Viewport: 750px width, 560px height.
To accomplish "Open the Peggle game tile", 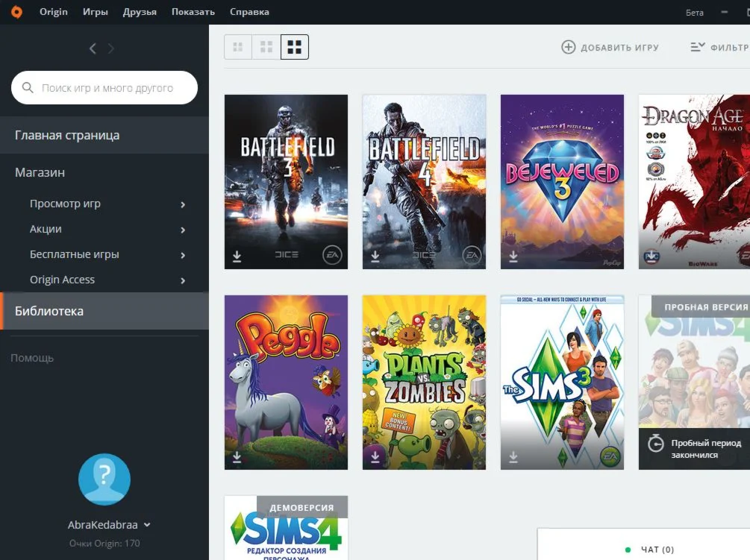I will [x=286, y=383].
